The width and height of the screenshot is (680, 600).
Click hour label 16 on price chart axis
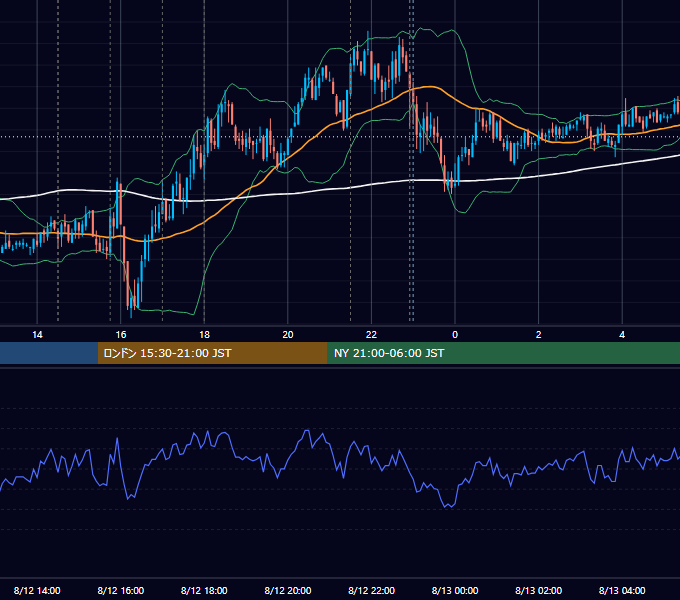pos(121,335)
